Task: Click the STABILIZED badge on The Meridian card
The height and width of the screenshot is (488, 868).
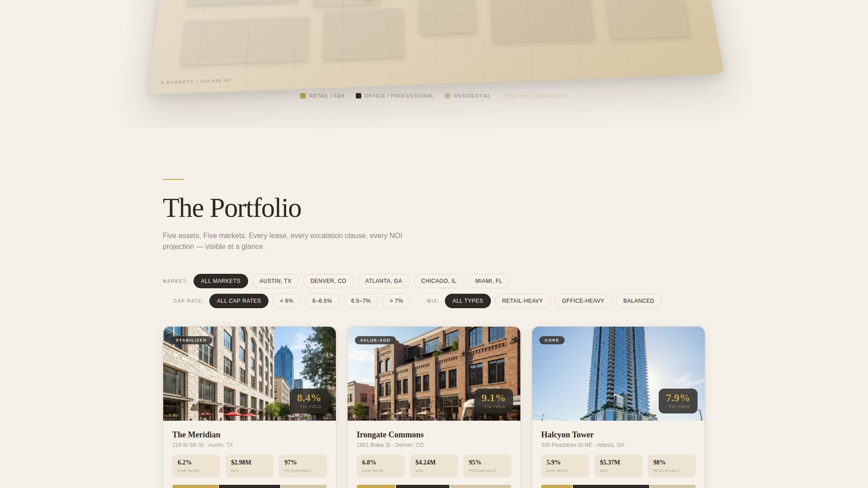Action: 191,340
